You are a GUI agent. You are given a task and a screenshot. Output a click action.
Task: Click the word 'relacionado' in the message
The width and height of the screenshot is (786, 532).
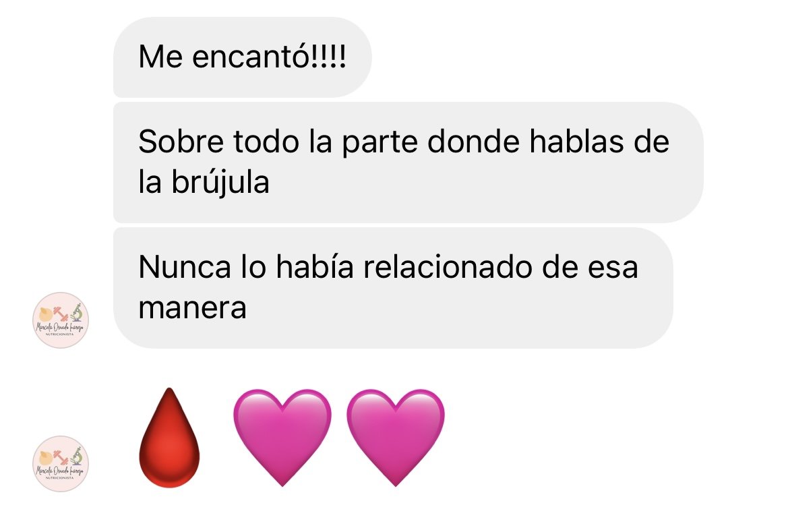[x=448, y=267]
